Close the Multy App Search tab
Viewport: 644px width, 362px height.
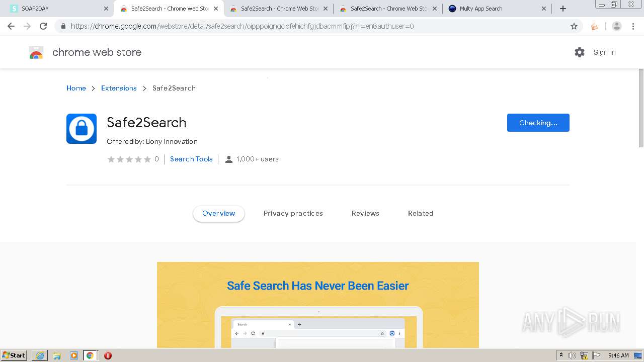click(x=544, y=9)
